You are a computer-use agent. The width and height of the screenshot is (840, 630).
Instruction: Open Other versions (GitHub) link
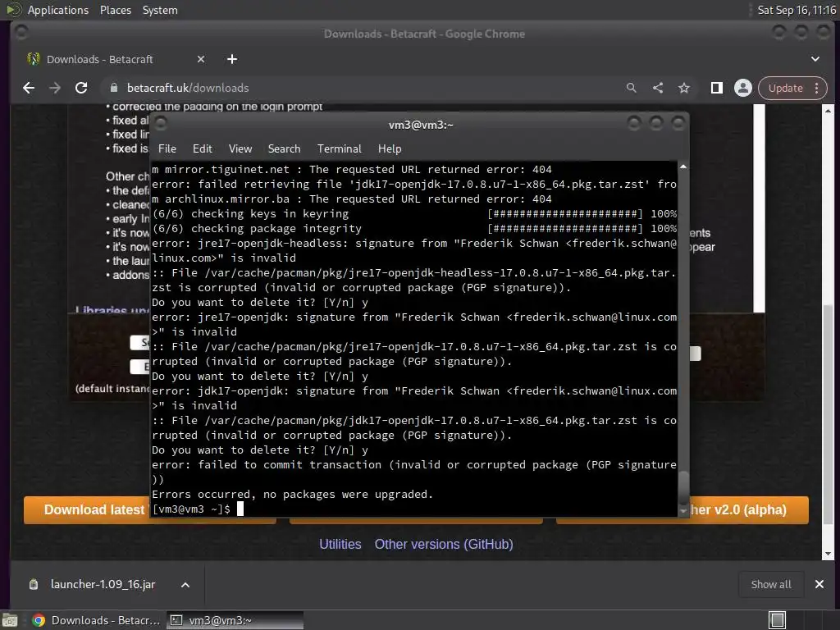[444, 545]
